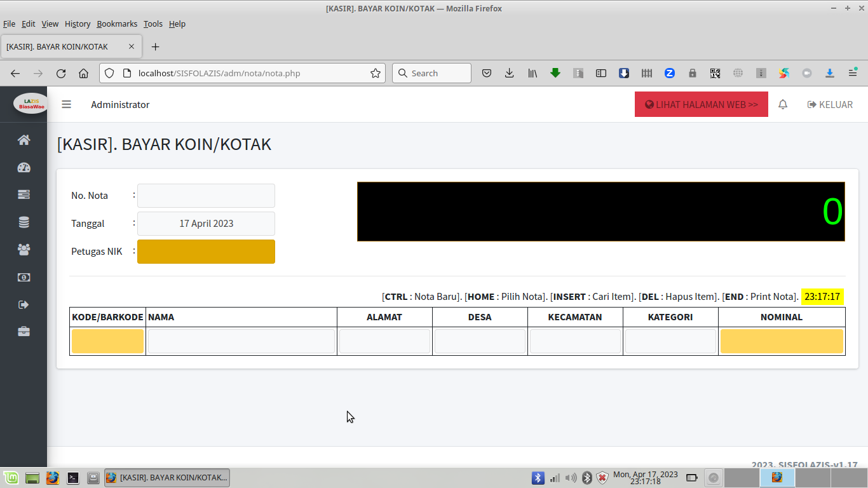This screenshot has height=488, width=868.
Task: Open the money bill icon in sidebar
Action: (x=24, y=277)
